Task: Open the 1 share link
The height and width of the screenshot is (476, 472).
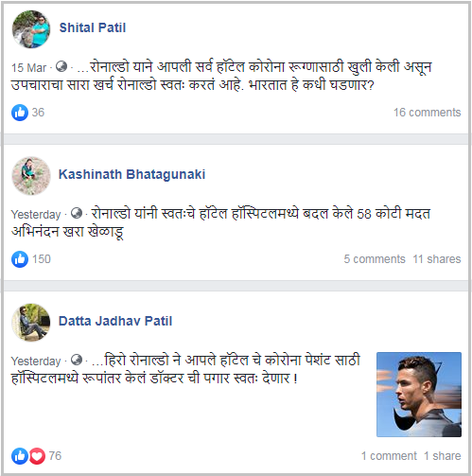Action: click(443, 456)
